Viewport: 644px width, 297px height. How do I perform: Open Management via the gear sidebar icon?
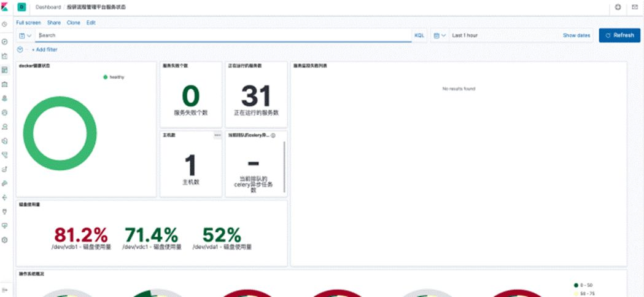coord(4,240)
